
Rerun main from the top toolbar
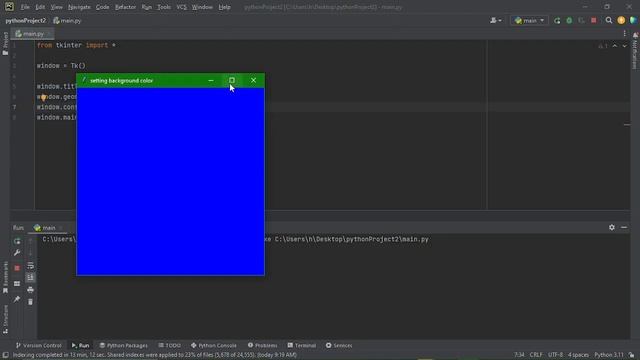[x=557, y=20]
